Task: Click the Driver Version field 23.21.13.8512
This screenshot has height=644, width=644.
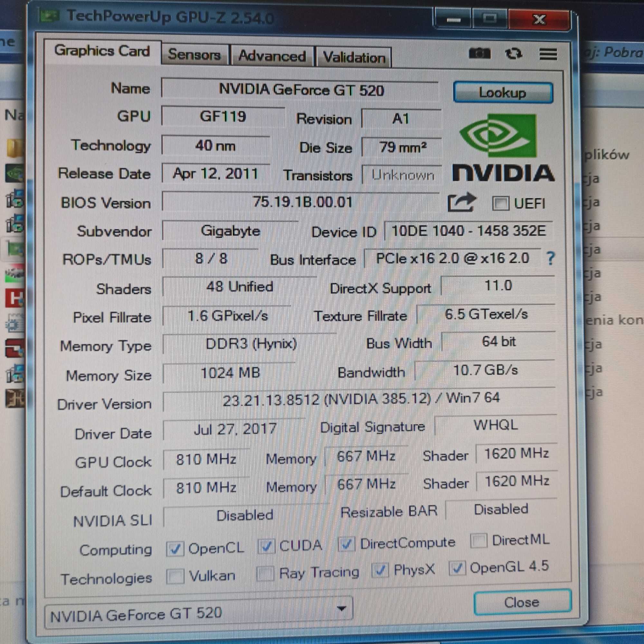Action: pyautogui.click(x=359, y=399)
